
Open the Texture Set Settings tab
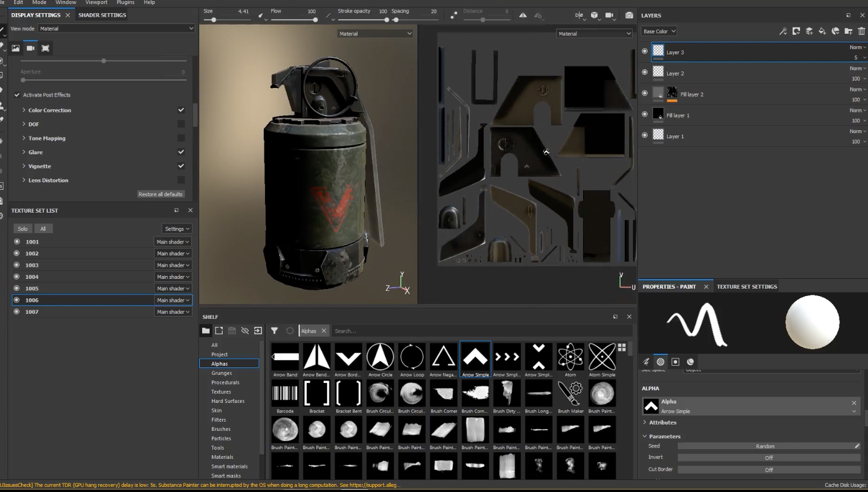(746, 287)
